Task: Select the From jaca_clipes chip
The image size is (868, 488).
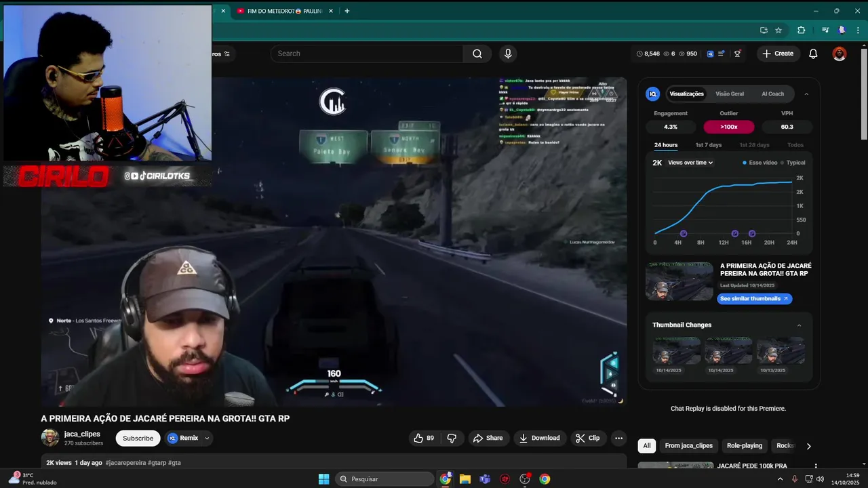Action: 688,446
